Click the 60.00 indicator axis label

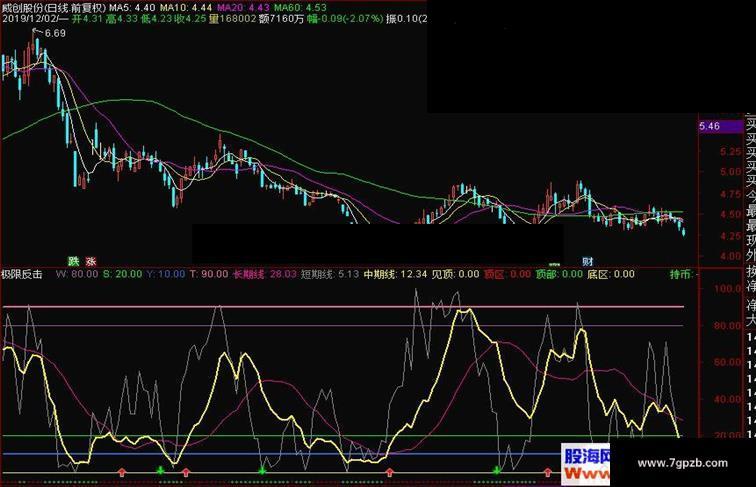(x=728, y=362)
